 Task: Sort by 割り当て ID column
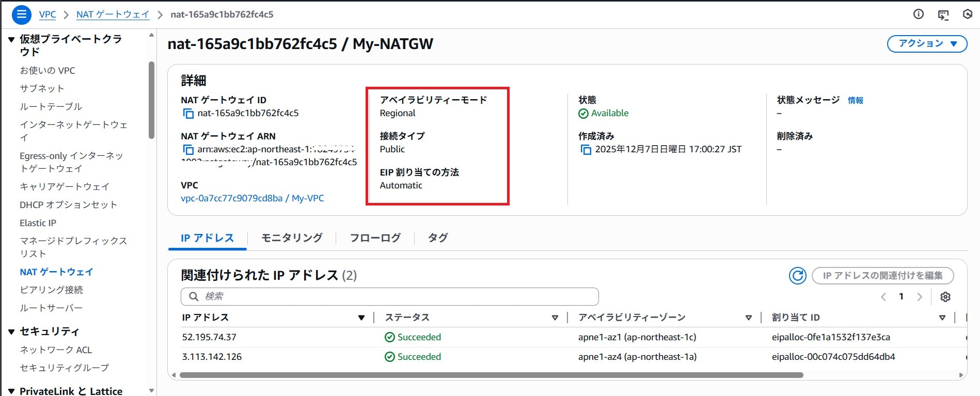(942, 318)
